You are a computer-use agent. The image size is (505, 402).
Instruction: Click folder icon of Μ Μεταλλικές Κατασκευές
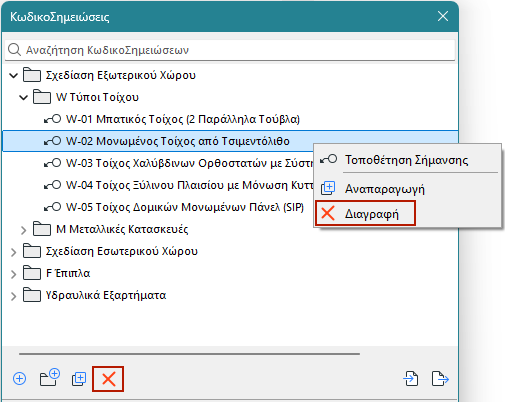[42, 229]
